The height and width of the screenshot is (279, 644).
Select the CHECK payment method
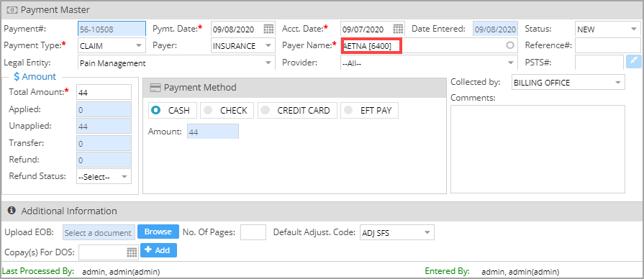[227, 110]
